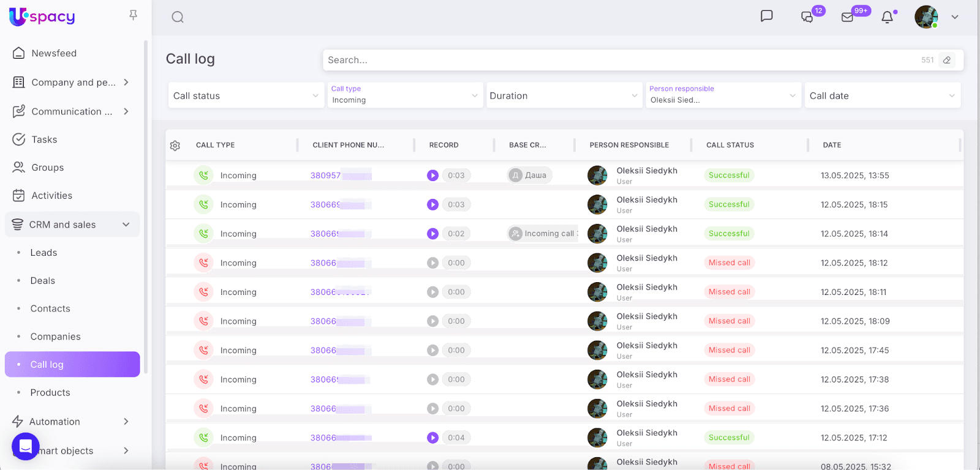
Task: Click the Call log search field
Action: (x=619, y=60)
